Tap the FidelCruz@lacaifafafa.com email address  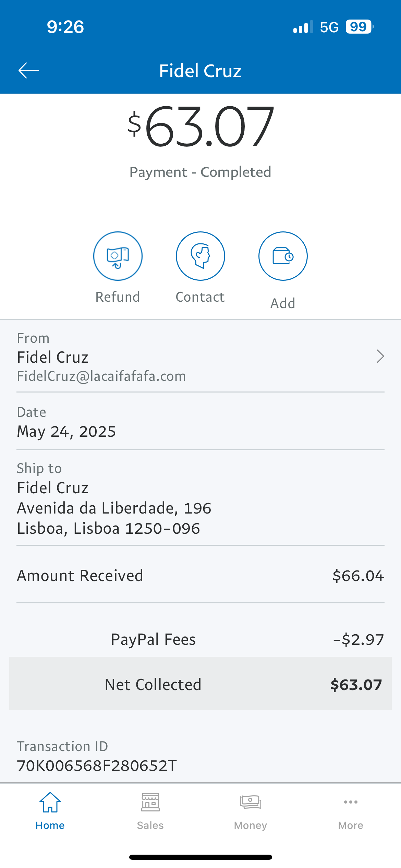[x=101, y=376]
